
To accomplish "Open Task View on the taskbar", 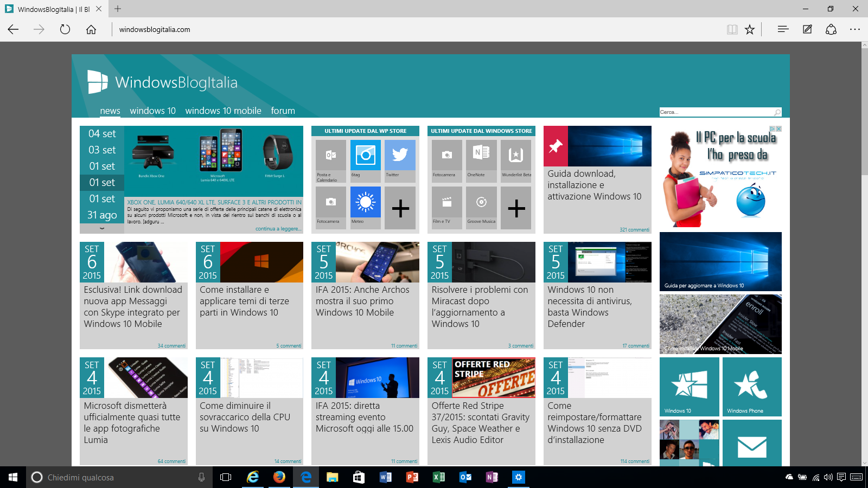I will pos(226,477).
